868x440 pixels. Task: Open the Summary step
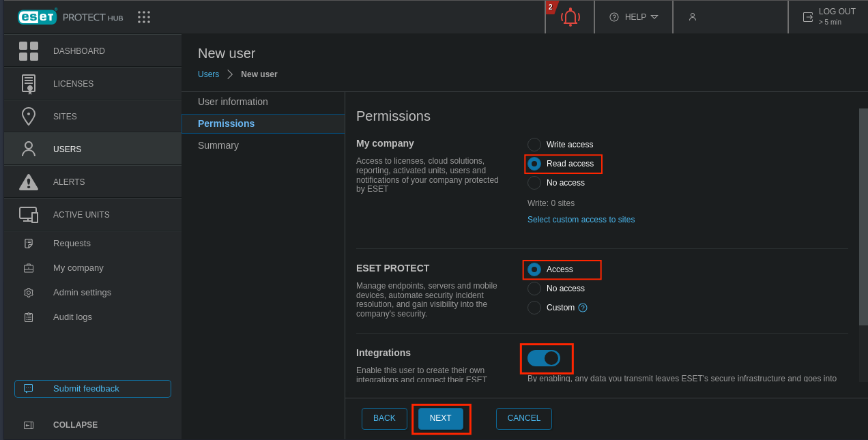pos(218,145)
